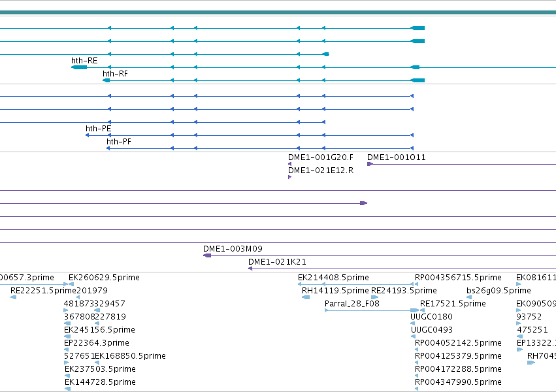Click the DME1-001O11 purple start glyph
The image size is (556, 392).
[x=370, y=164]
